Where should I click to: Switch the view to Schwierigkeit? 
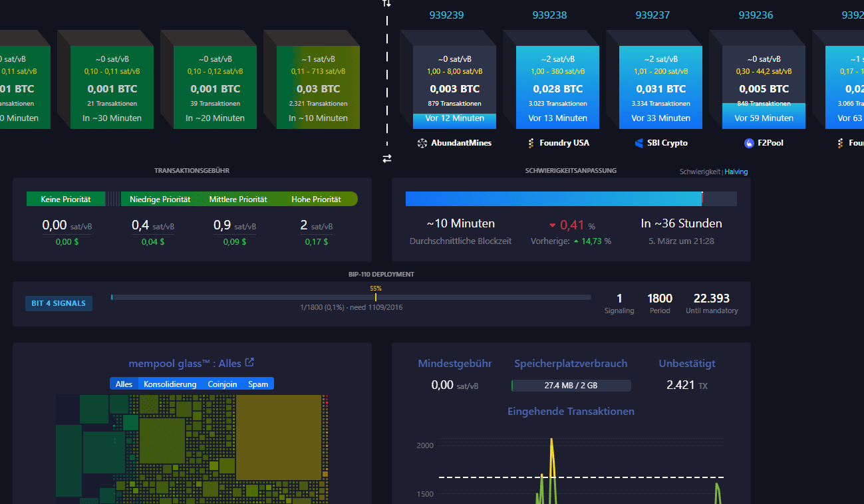[x=700, y=172]
